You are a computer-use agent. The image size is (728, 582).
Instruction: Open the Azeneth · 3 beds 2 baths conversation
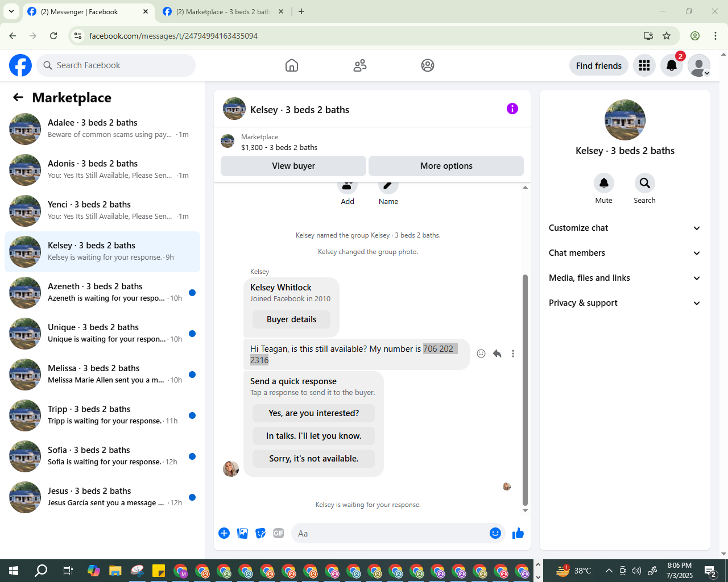click(102, 293)
